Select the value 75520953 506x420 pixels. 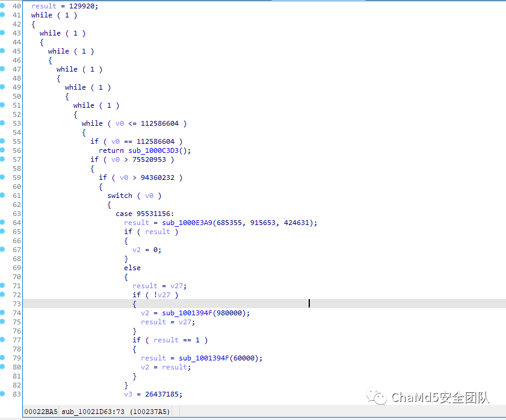point(149,160)
